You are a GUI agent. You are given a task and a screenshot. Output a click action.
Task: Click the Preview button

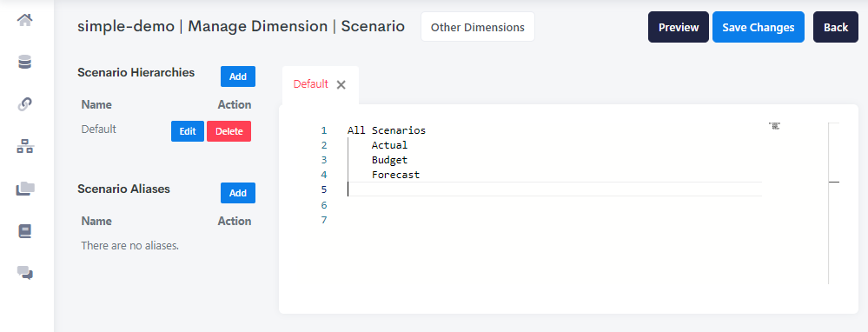(678, 27)
